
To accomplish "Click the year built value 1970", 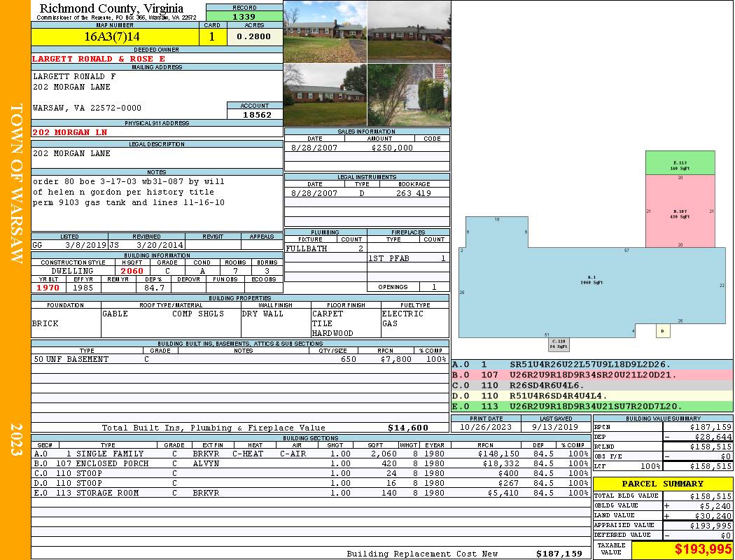I will tap(48, 288).
